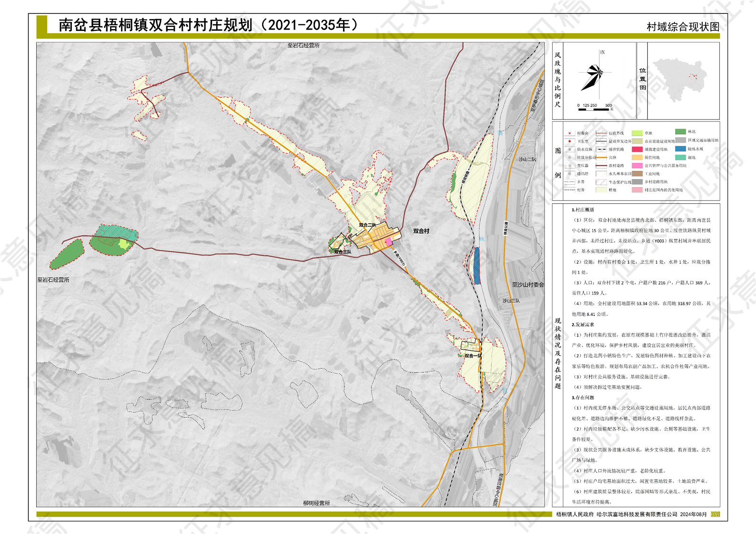The height and width of the screenshot is (534, 756).
Task: Click the 工业用地 brown swatch
Action: point(637,174)
